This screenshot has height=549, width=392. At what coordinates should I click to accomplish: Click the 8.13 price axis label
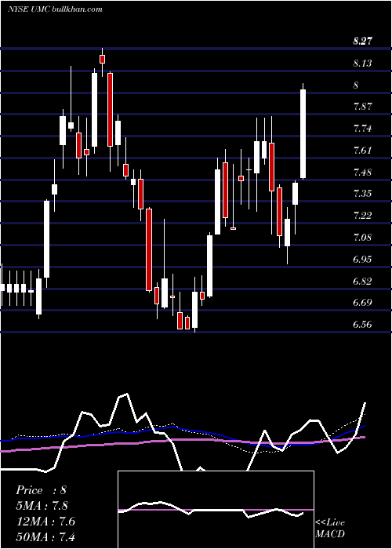(362, 64)
